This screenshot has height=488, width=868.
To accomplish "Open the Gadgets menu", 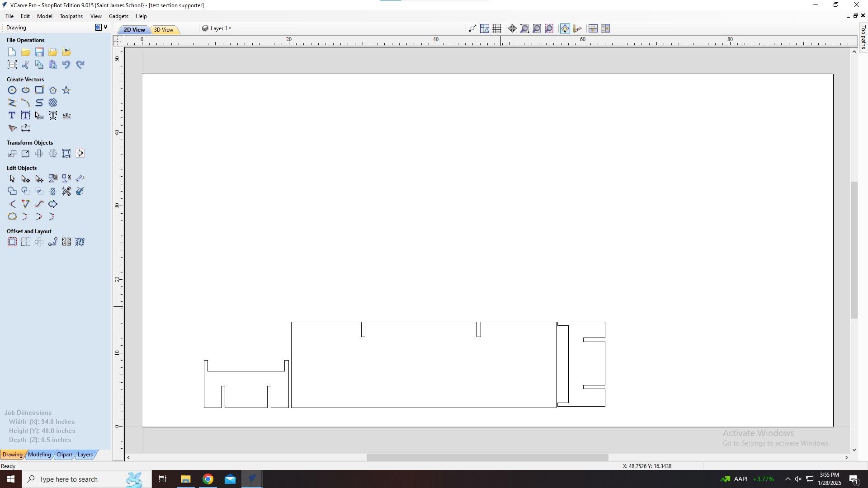I will pyautogui.click(x=118, y=16).
